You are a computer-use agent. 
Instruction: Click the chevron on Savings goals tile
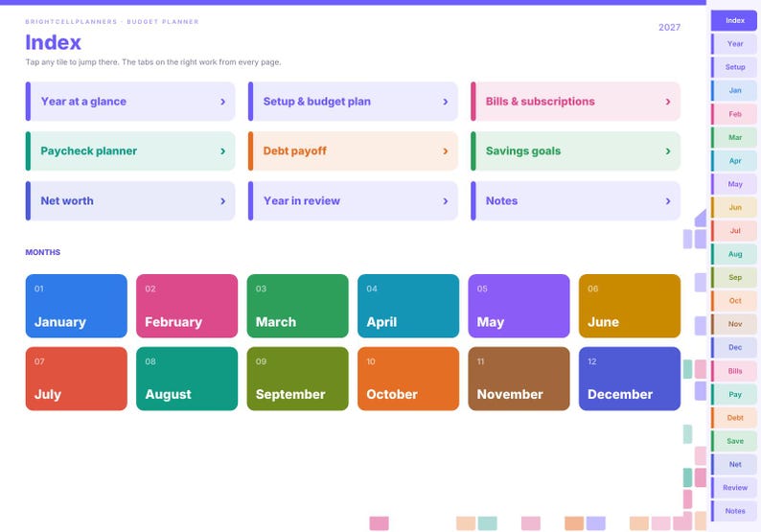668,150
